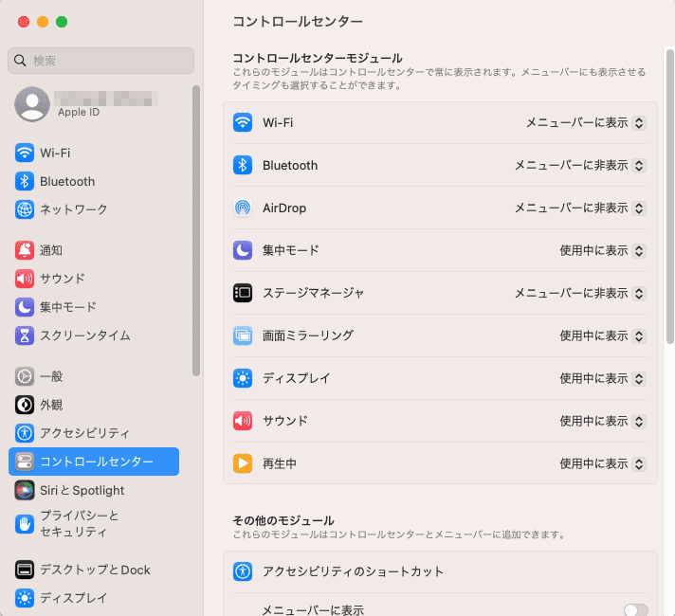Click the ディスプレイ module icon in list
675x616 pixels.
[243, 378]
